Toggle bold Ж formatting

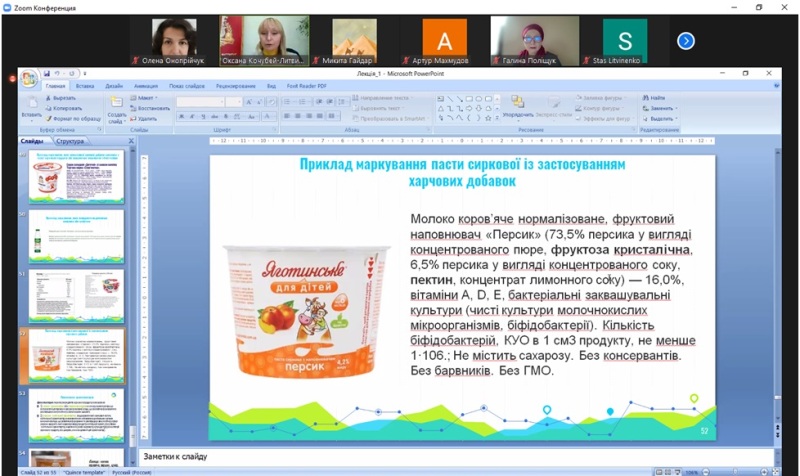pyautogui.click(x=181, y=117)
